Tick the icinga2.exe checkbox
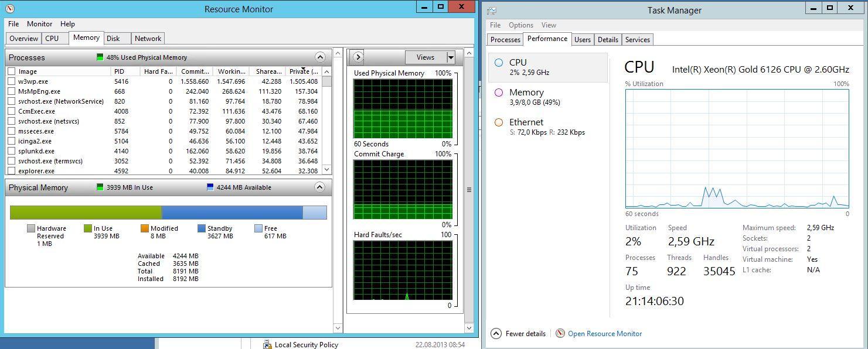 [11, 141]
